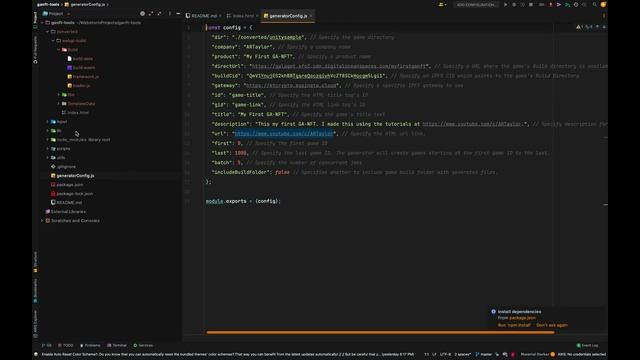Click the package.json link in notification
This screenshot has height=360, width=640.
point(522,318)
